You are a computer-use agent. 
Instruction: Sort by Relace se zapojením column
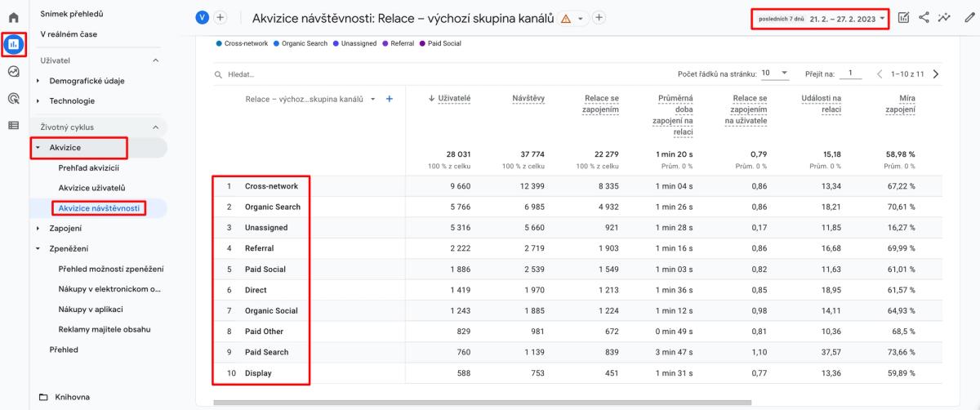(602, 105)
